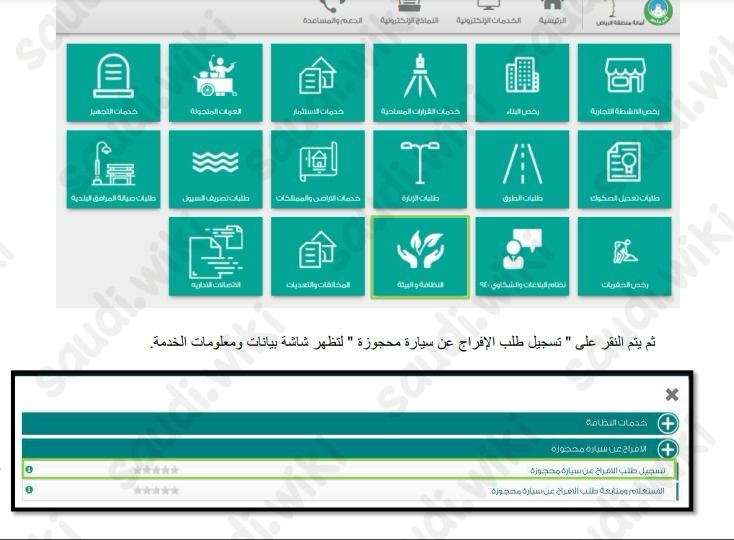This screenshot has width=734, height=540.
Task: Open the رخص الأنشطة التجارية shop tile
Action: pyautogui.click(x=624, y=83)
